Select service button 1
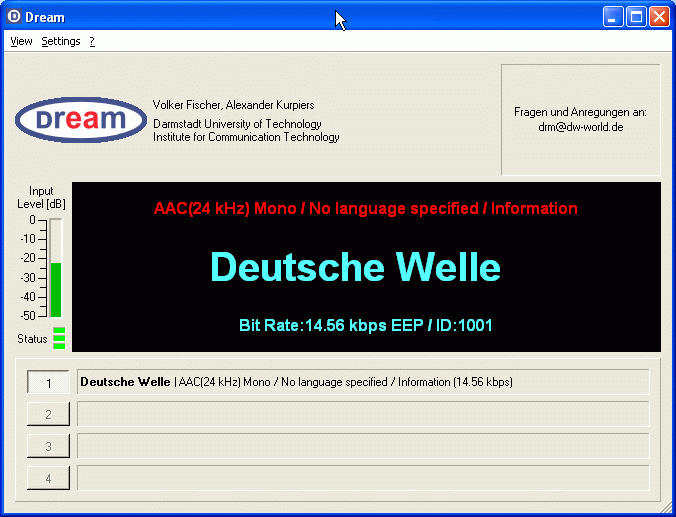The width and height of the screenshot is (676, 517). [48, 382]
